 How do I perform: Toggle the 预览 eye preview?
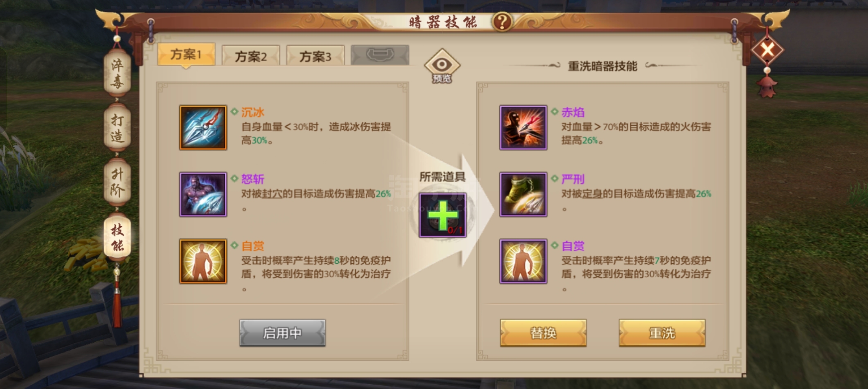pyautogui.click(x=442, y=66)
